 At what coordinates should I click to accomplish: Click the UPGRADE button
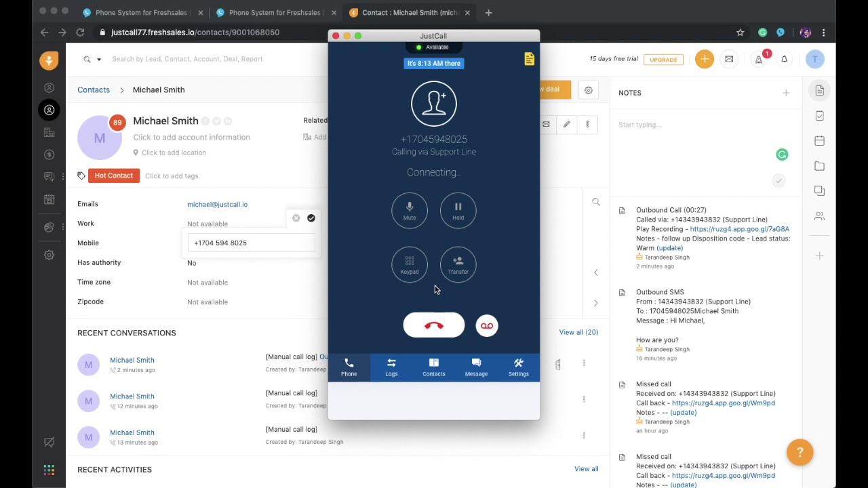663,60
